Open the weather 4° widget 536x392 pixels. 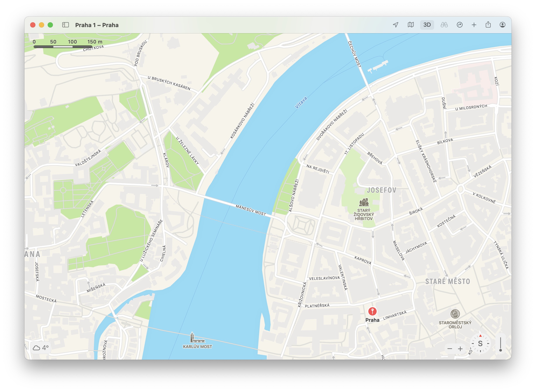coord(41,348)
